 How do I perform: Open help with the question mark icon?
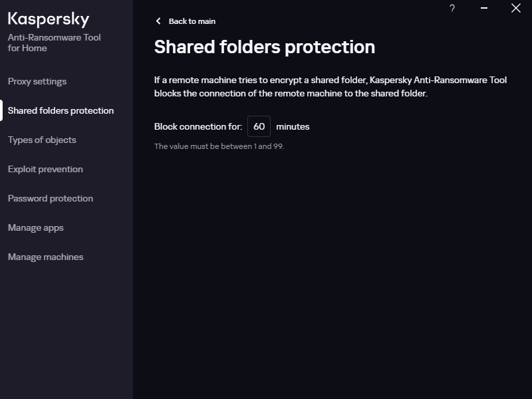(x=452, y=9)
